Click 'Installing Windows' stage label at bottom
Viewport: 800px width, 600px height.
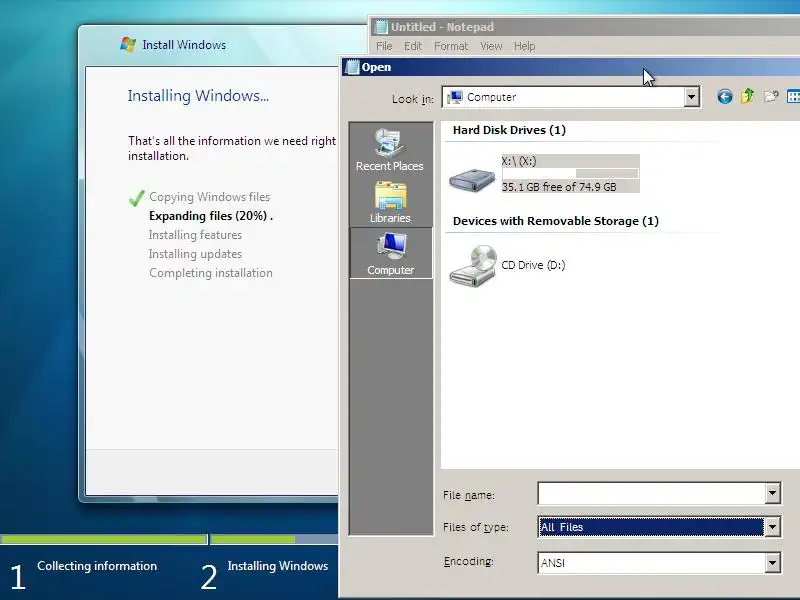pos(278,566)
